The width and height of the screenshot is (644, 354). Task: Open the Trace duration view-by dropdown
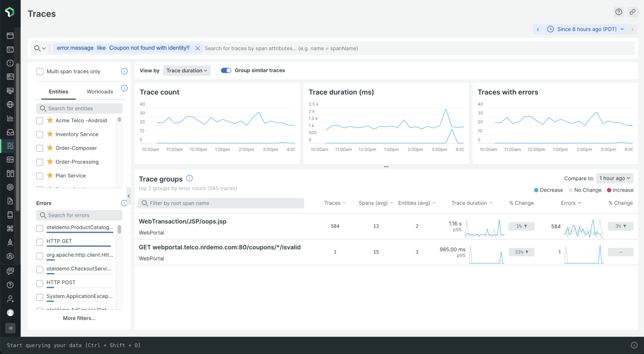[186, 70]
